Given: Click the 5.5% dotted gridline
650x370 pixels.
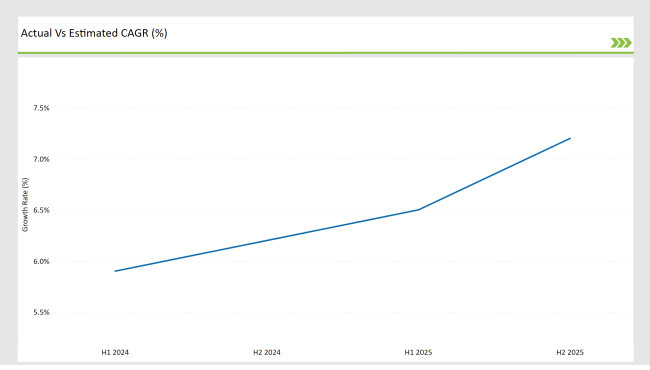Looking at the screenshot, I should [x=341, y=312].
